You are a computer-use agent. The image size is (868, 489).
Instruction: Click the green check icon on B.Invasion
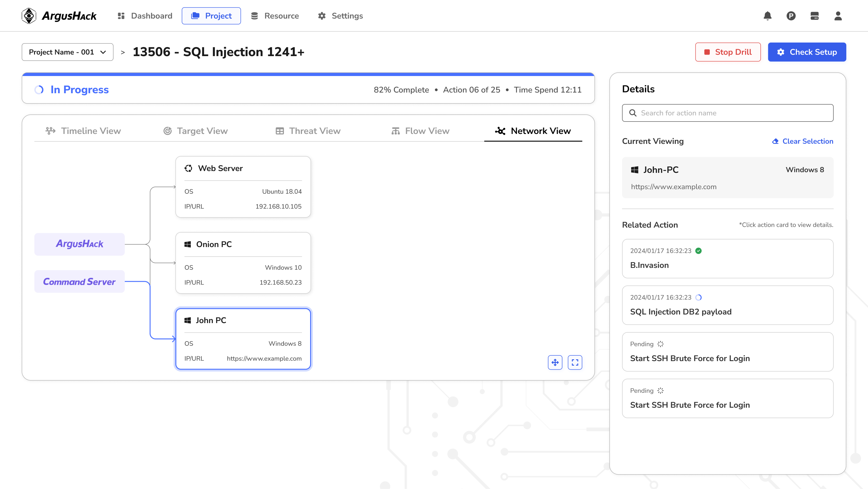(x=699, y=251)
